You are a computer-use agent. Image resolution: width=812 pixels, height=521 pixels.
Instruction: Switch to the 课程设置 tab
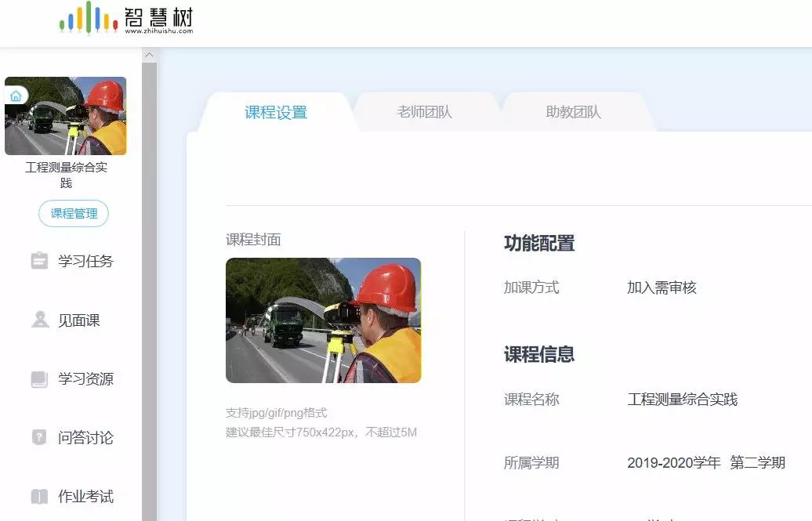point(276,112)
